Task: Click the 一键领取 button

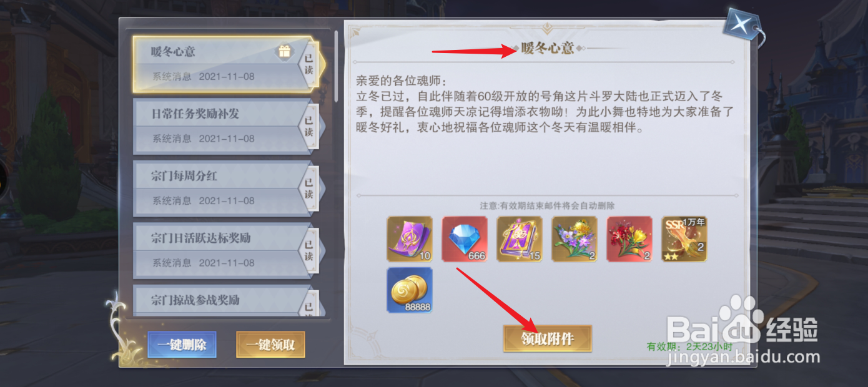Action: tap(270, 345)
